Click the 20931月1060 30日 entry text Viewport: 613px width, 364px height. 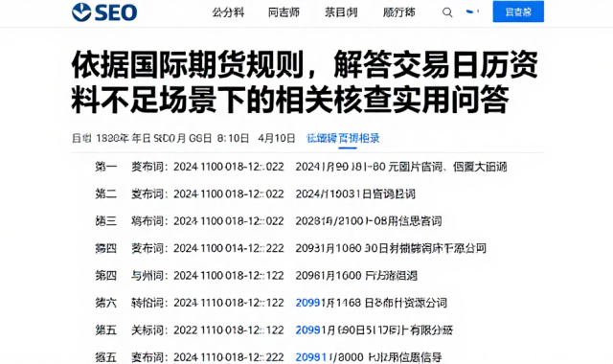391,248
